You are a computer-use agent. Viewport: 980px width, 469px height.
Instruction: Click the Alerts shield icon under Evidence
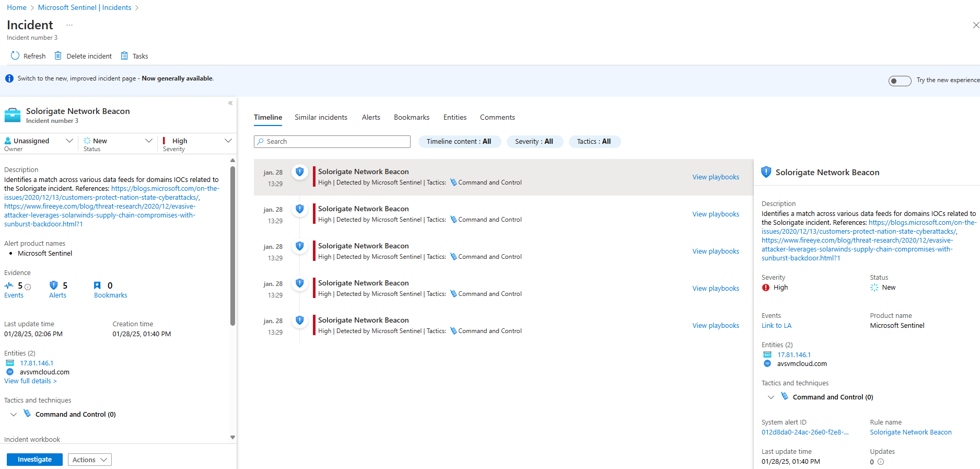tap(53, 285)
